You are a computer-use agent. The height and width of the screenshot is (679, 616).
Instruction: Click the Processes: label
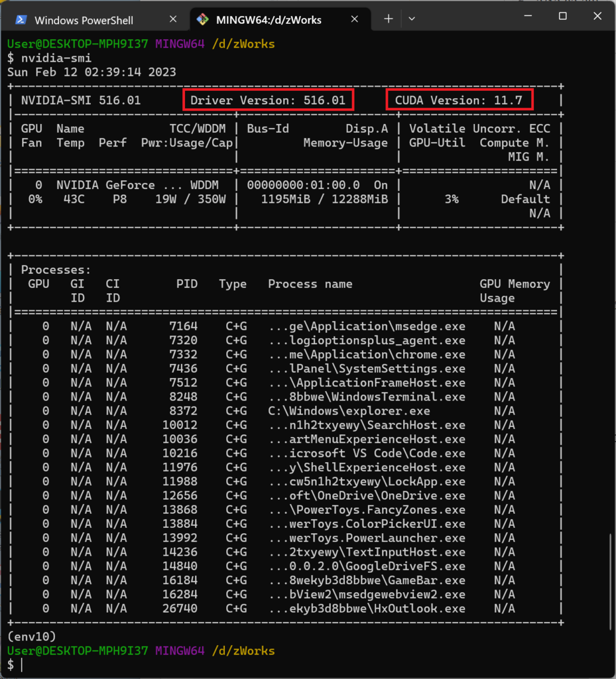tap(56, 270)
